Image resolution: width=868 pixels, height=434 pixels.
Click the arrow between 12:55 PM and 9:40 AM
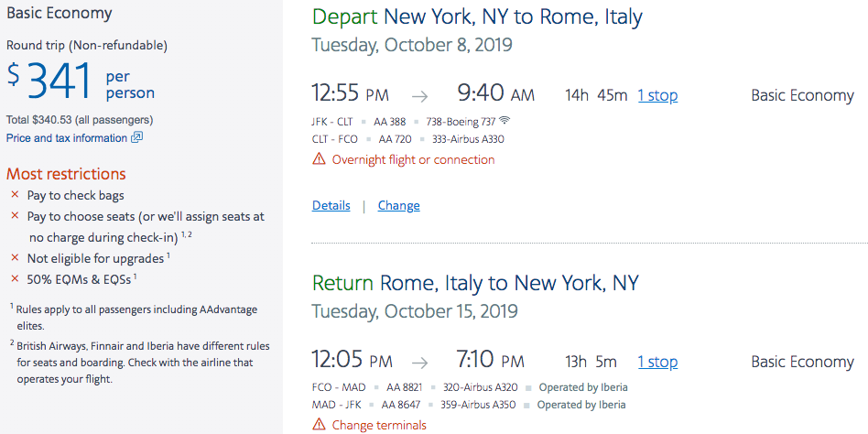point(420,96)
